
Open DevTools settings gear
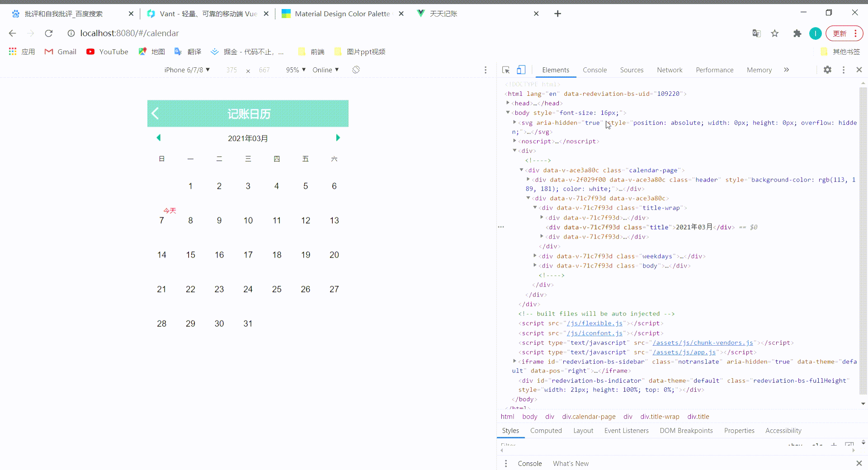tap(827, 70)
